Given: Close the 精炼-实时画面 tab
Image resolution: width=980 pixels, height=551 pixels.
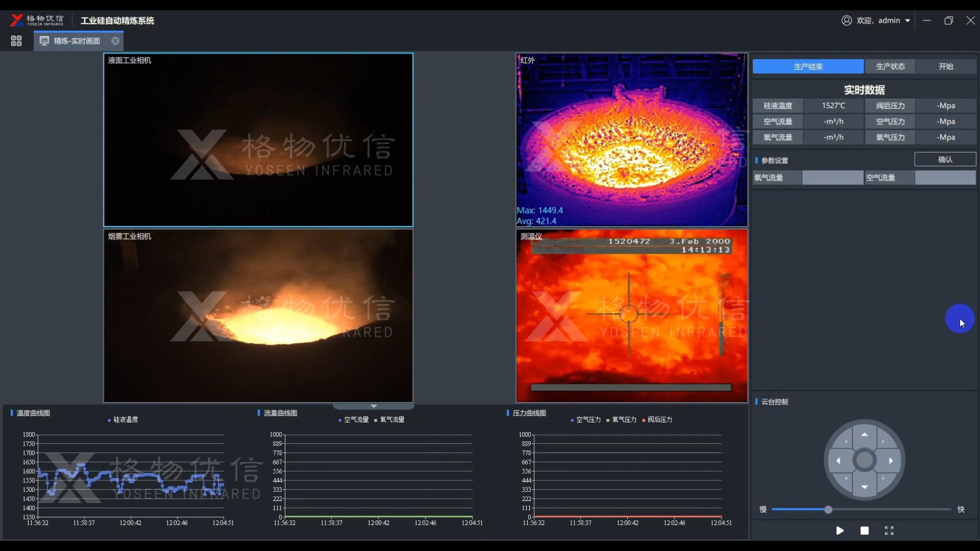Looking at the screenshot, I should click(x=115, y=41).
